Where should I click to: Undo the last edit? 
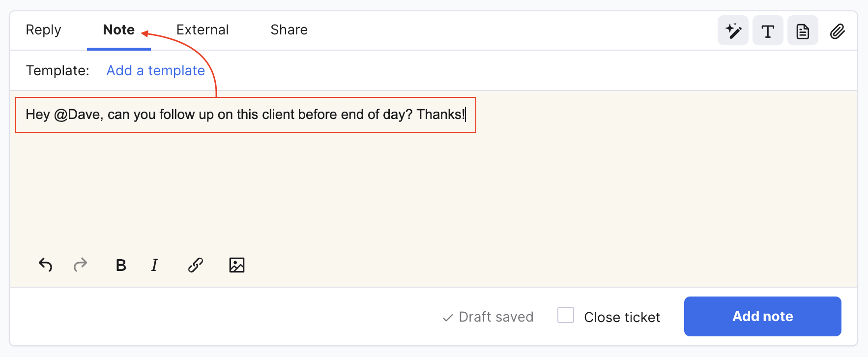tap(45, 265)
